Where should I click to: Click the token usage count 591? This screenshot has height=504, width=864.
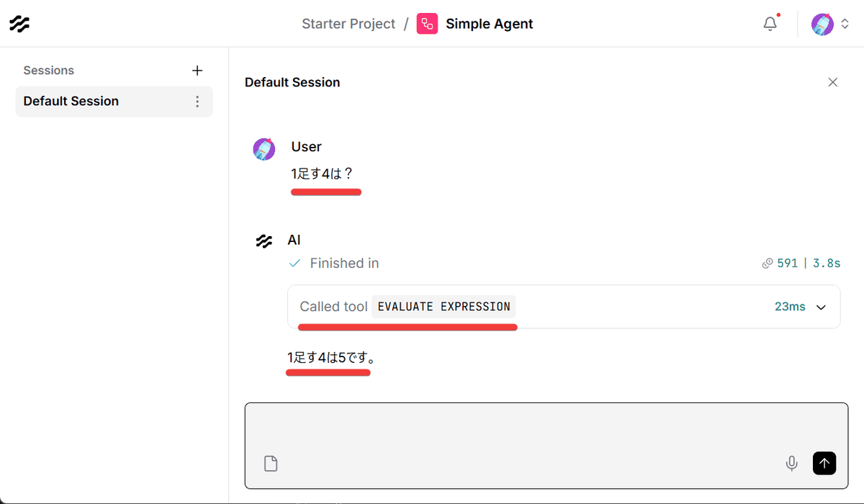tap(787, 264)
